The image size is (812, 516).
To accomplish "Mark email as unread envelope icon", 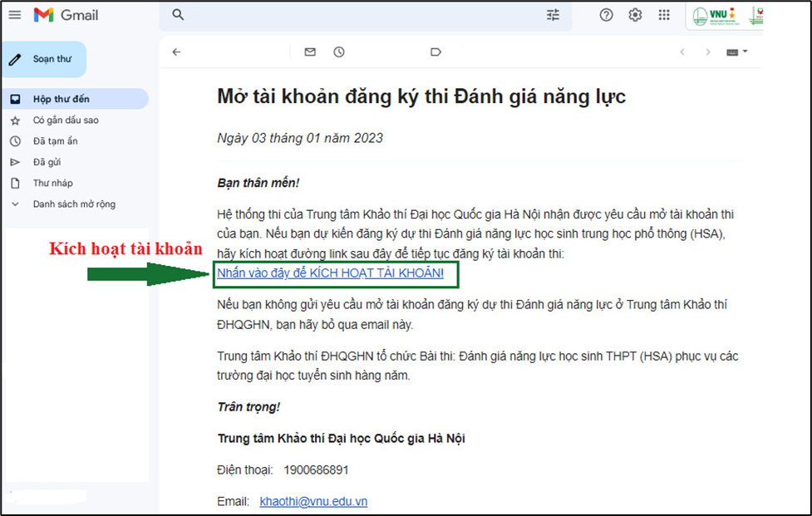I will tap(310, 52).
